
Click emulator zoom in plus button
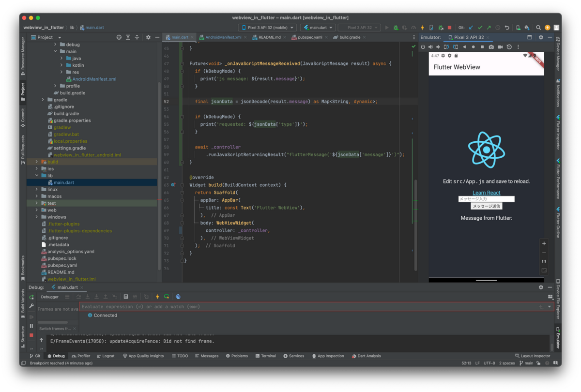[x=544, y=243]
